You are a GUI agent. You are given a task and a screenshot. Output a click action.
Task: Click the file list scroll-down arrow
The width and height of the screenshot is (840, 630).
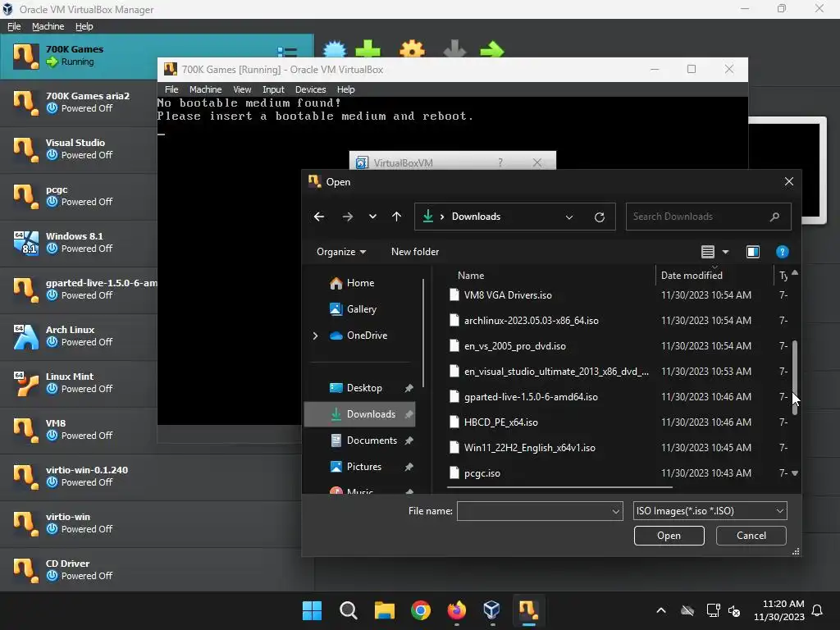click(x=794, y=473)
